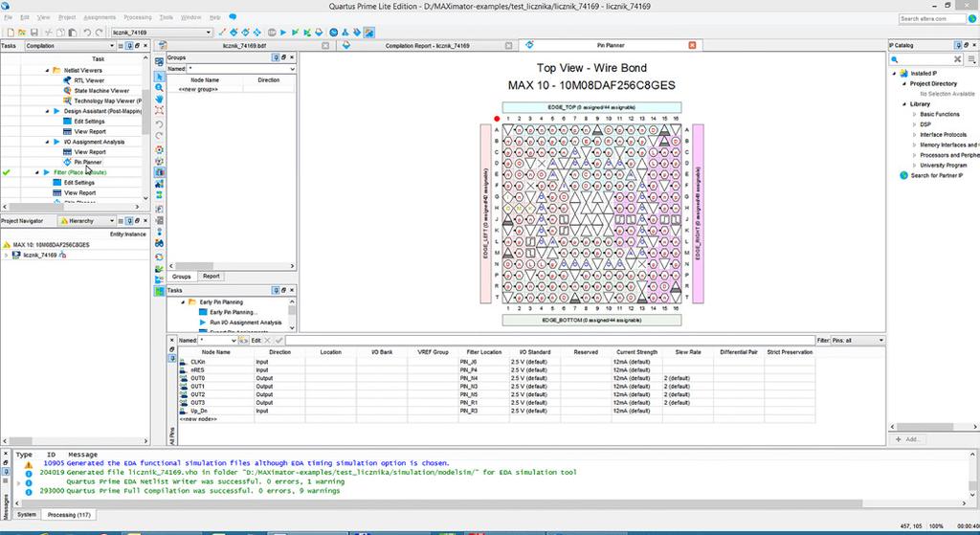Click the search field at top right
980x535 pixels.
coord(932,19)
